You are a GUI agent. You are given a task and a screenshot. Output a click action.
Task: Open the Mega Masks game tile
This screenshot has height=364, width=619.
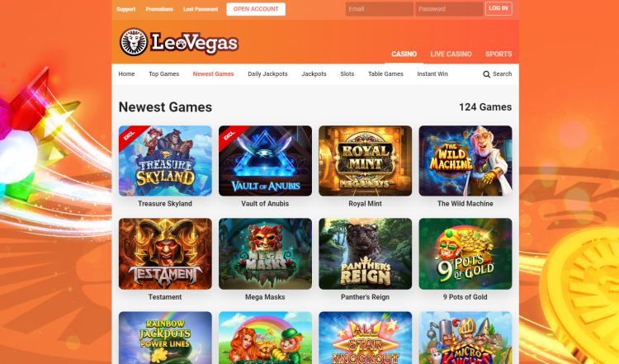pyautogui.click(x=265, y=254)
